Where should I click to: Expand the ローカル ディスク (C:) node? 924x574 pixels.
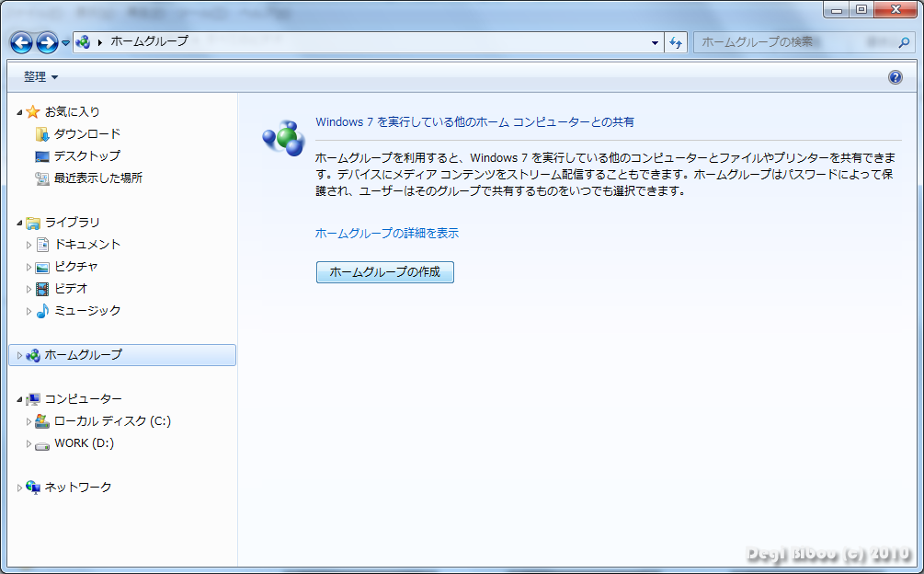point(29,421)
